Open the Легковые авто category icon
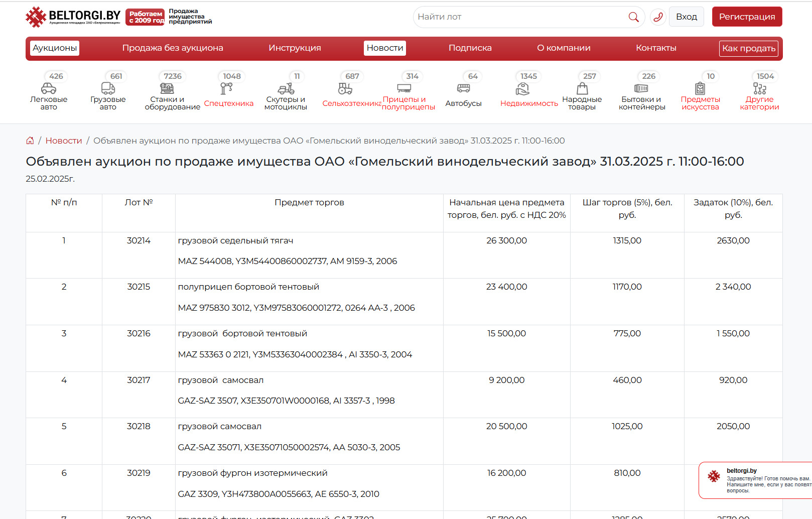 [x=49, y=88]
